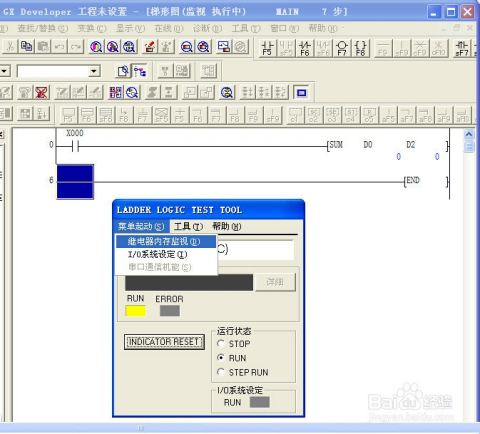Open 工具(T) menu in Ladder Logic Test Tool
This screenshot has width=480, height=434.
pyautogui.click(x=188, y=227)
